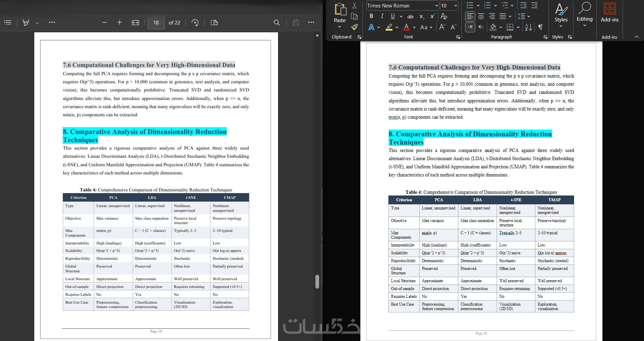Clear all formatting from text
The width and height of the screenshot is (644, 341).
coord(444,16)
